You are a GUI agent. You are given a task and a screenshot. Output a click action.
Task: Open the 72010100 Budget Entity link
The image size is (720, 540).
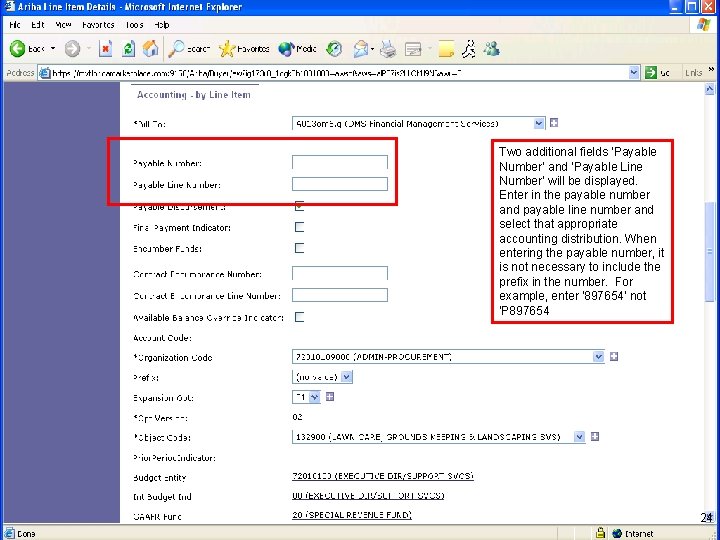click(382, 476)
